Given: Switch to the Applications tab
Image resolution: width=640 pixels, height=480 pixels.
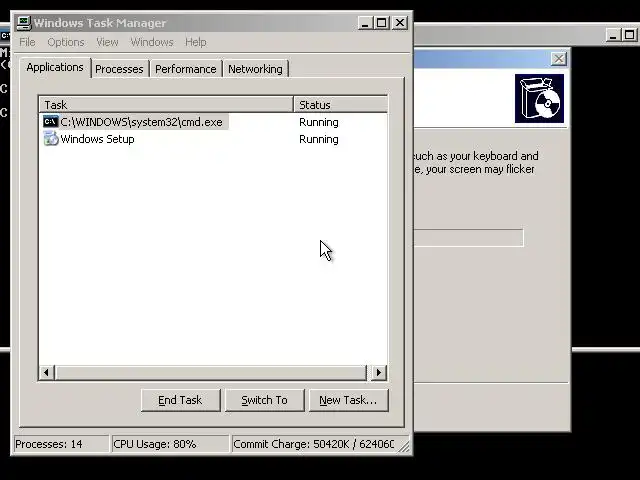Looking at the screenshot, I should click(55, 67).
